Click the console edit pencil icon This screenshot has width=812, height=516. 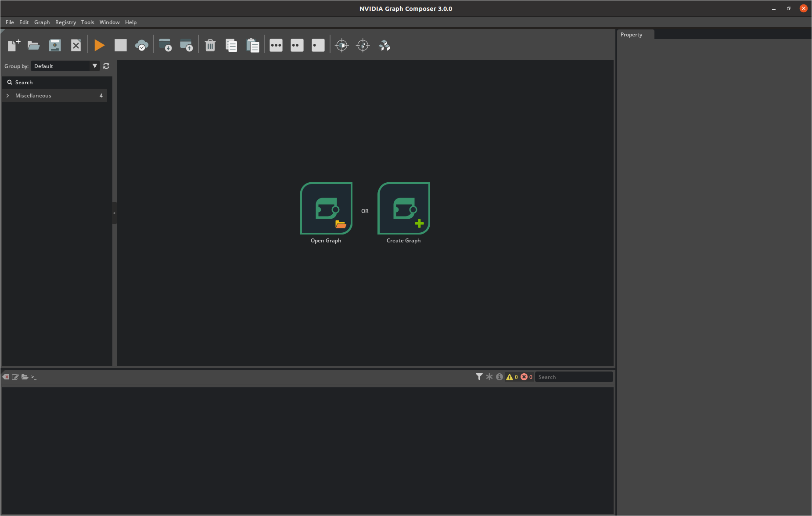(15, 377)
